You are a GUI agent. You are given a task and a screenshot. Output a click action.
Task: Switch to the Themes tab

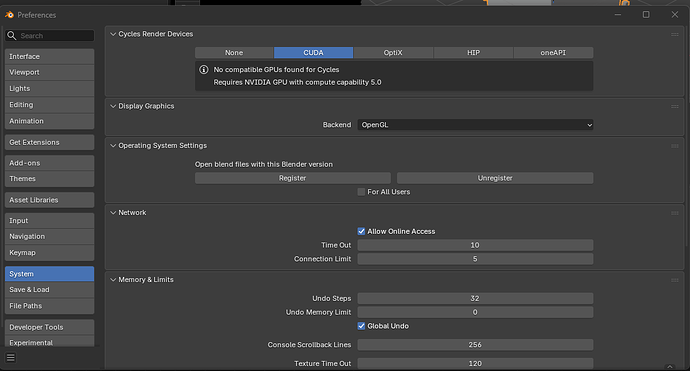point(49,179)
